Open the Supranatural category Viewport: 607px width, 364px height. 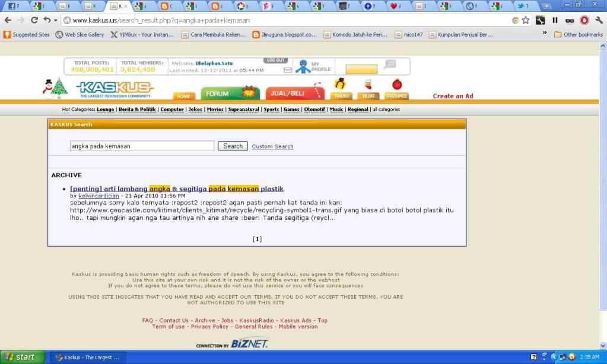point(243,110)
